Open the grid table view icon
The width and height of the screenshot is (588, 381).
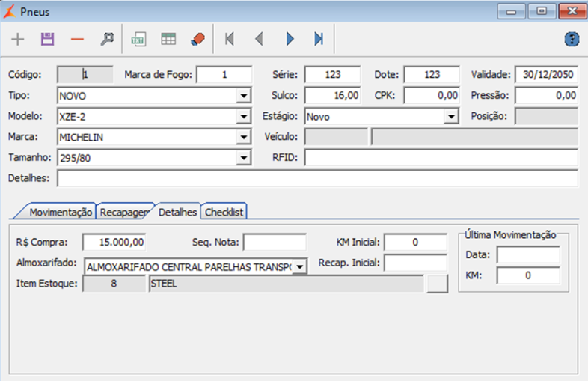168,39
